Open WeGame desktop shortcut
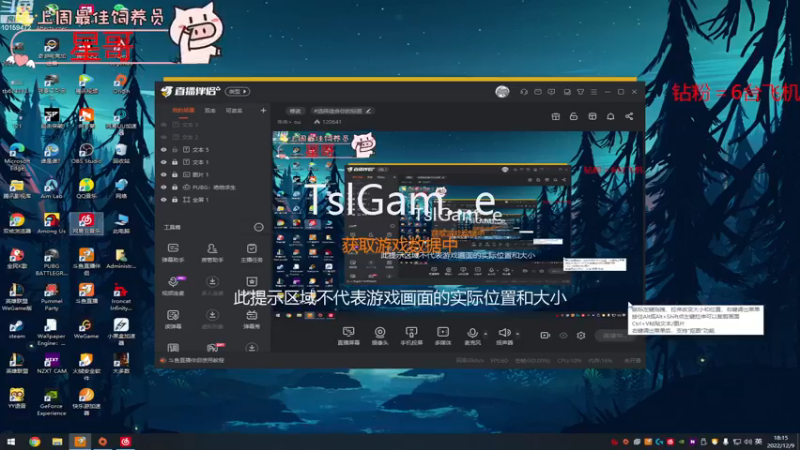The width and height of the screenshot is (800, 450). [86, 329]
